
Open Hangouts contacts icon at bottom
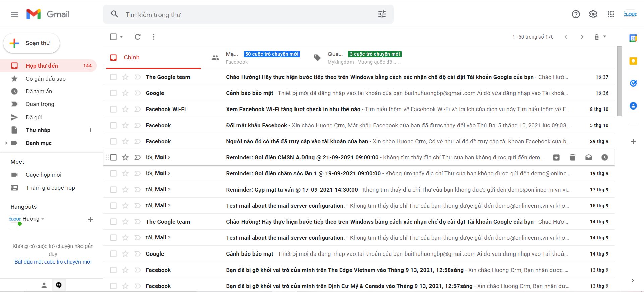pos(44,285)
